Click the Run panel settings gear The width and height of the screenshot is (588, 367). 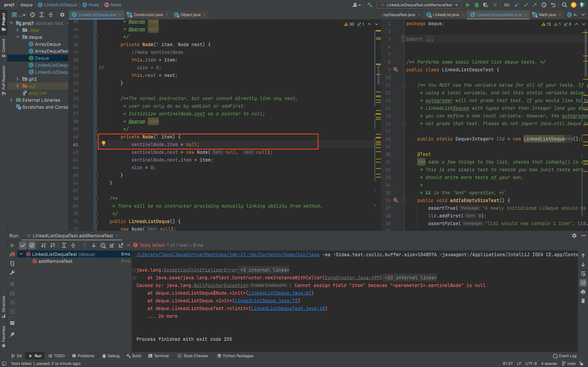(574, 236)
